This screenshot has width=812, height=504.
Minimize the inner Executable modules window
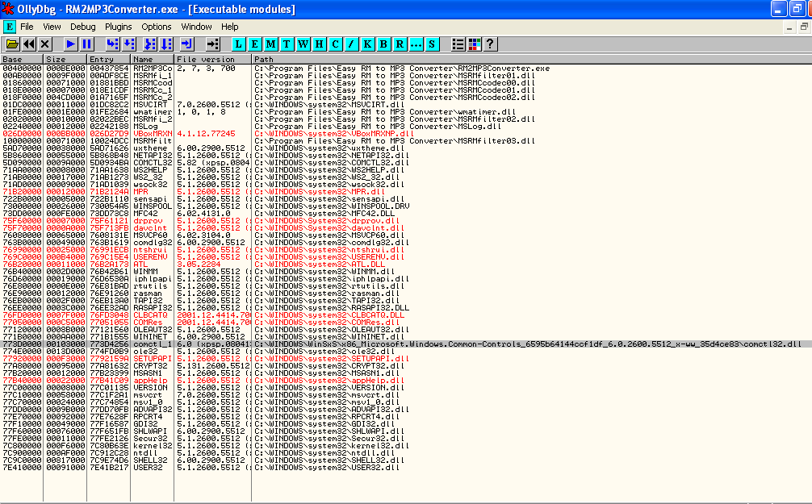click(x=789, y=27)
